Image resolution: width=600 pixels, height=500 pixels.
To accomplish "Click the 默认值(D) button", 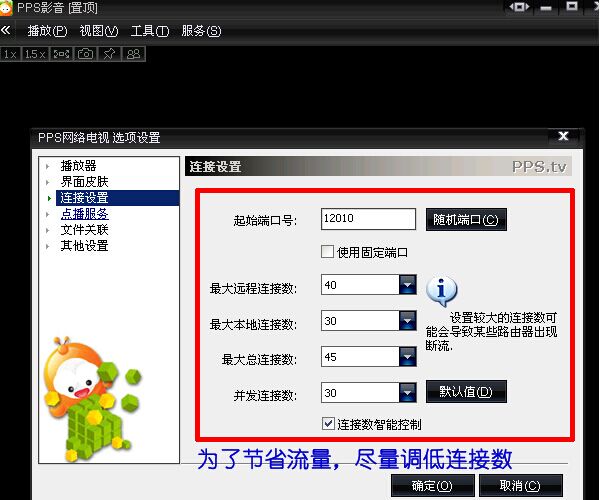I will 466,391.
